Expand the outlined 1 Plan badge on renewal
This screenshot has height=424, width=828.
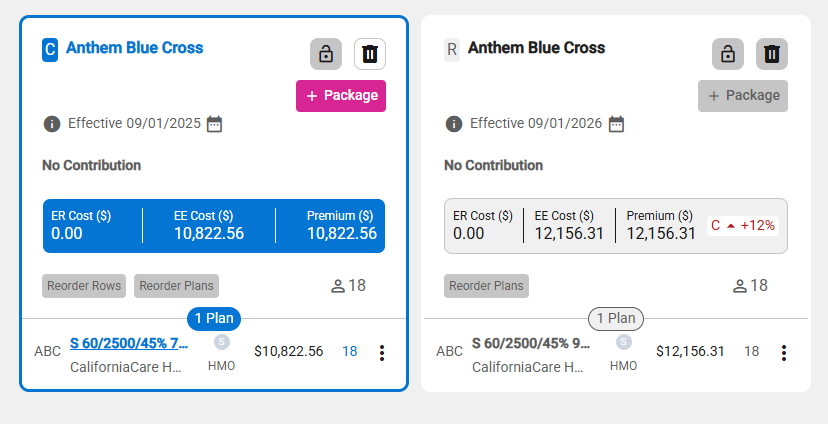[616, 318]
